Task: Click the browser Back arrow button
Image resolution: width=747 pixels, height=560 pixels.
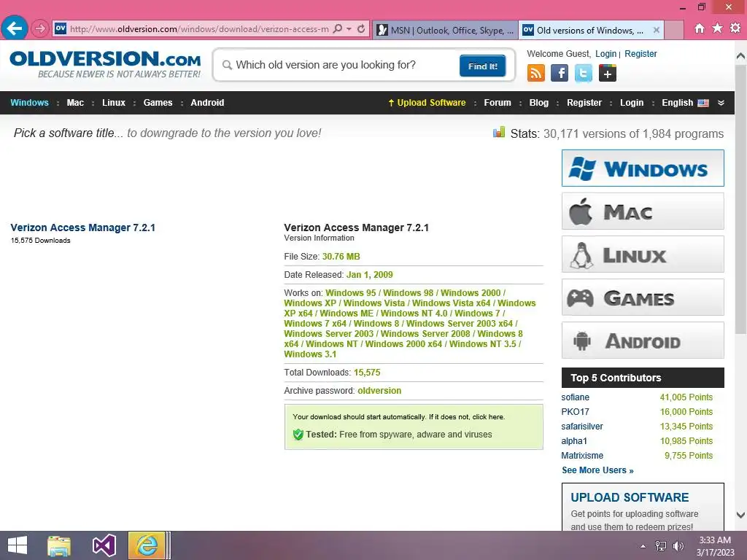Action: click(15, 28)
